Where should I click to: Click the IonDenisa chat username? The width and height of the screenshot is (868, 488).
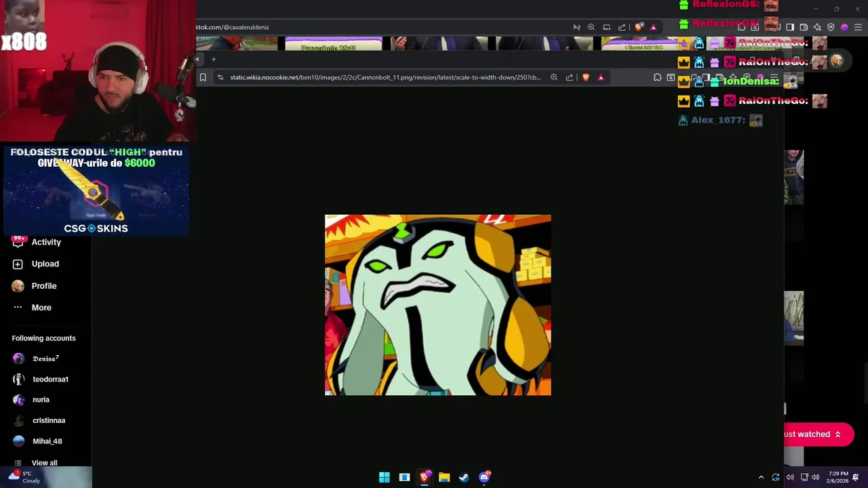(x=751, y=81)
